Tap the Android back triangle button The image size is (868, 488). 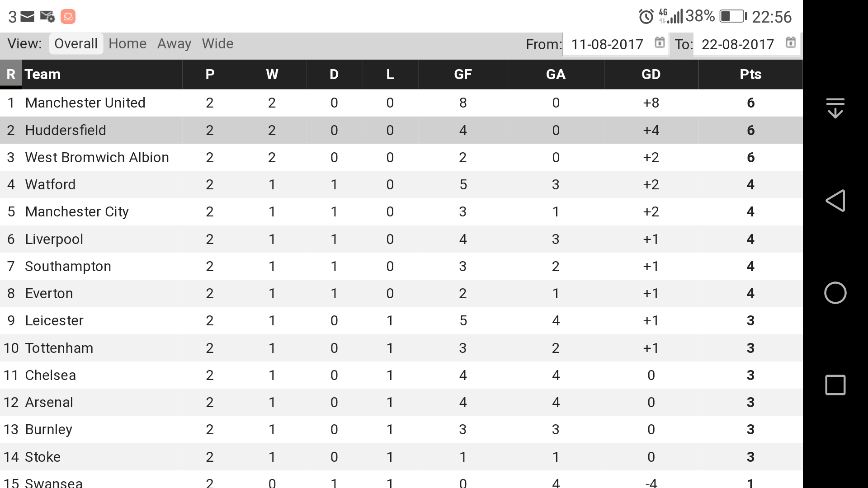(835, 201)
